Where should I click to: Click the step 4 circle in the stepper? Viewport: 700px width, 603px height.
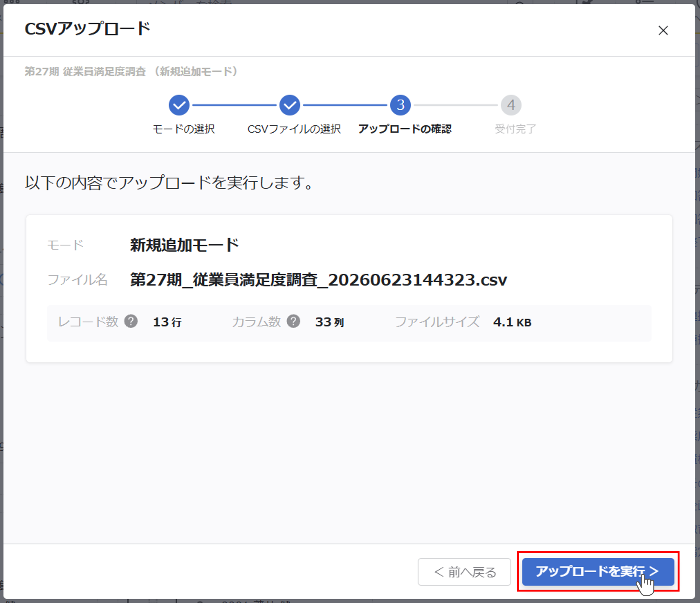click(x=511, y=105)
